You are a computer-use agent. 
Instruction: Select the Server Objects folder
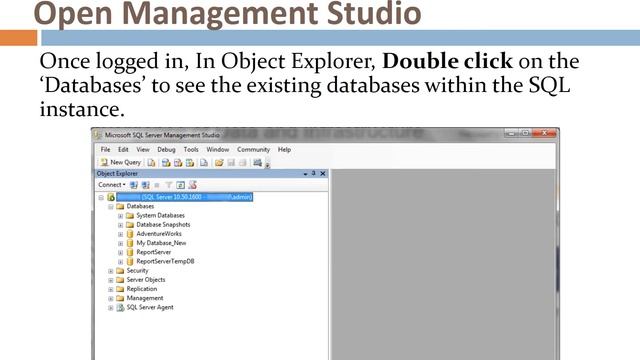pos(146,280)
